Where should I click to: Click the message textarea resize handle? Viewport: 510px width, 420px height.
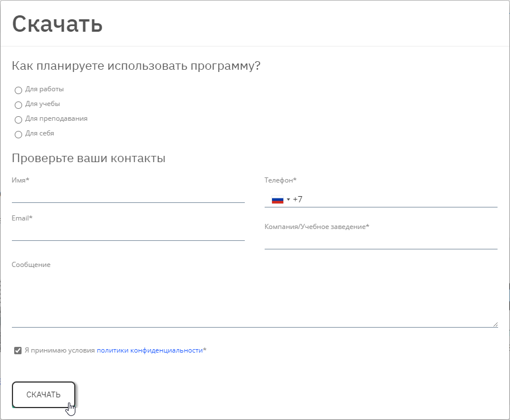click(x=495, y=324)
